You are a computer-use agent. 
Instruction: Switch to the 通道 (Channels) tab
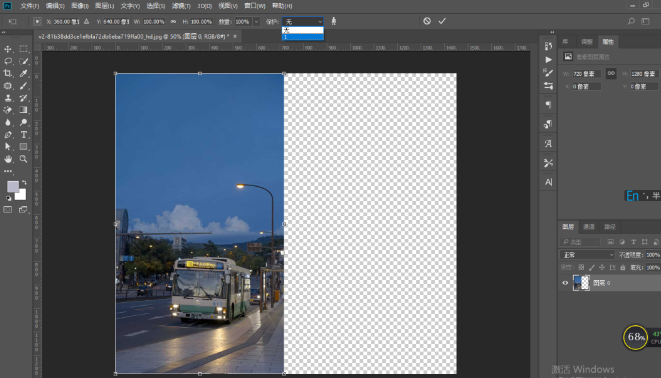tap(588, 227)
